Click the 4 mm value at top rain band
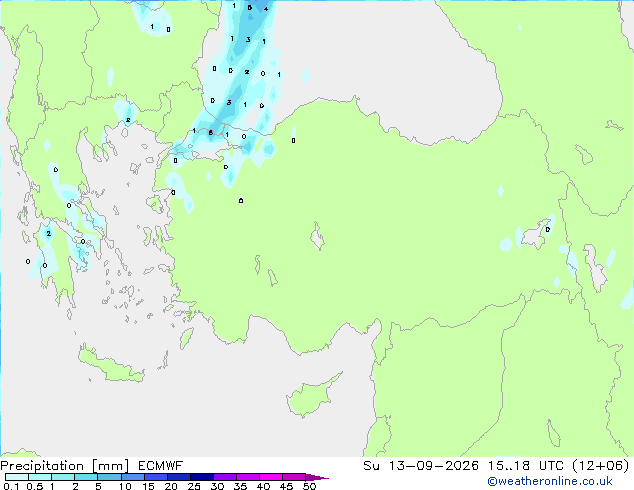This screenshot has width=634, height=490. 266,9
